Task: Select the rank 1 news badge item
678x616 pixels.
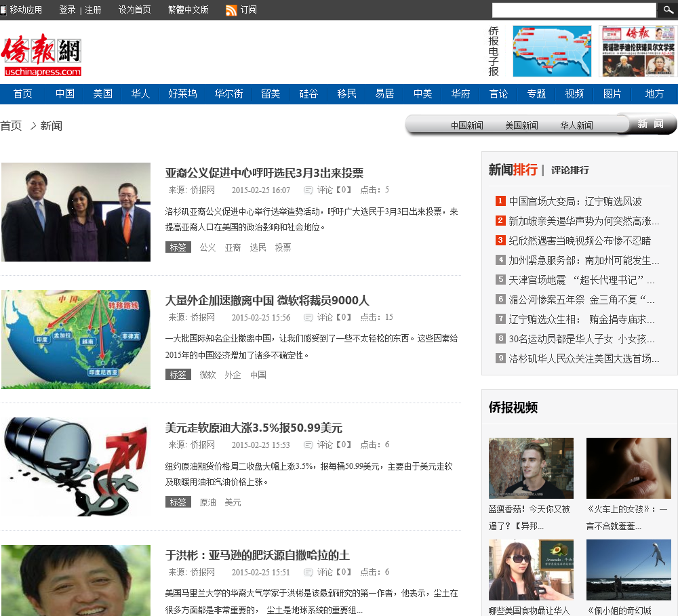Action: coord(500,201)
